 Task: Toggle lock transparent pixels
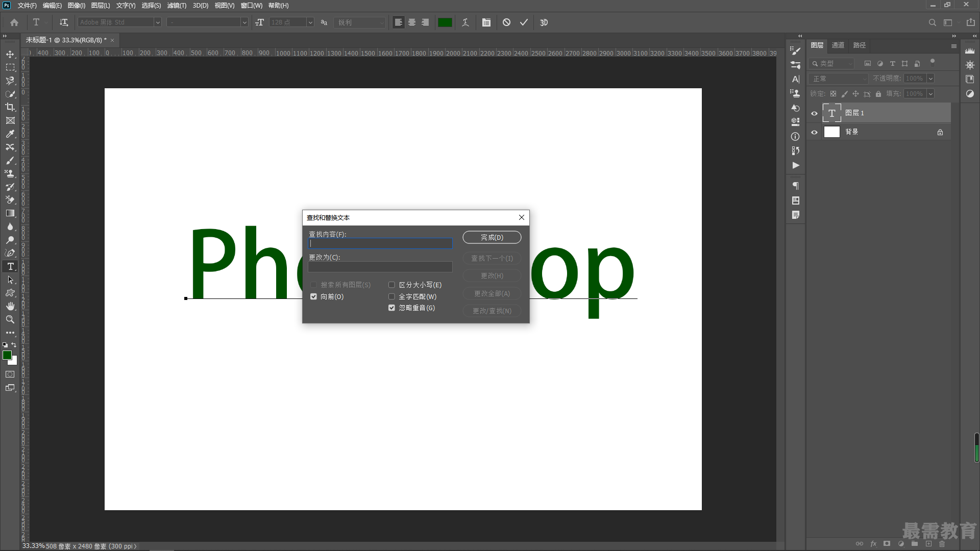(833, 94)
